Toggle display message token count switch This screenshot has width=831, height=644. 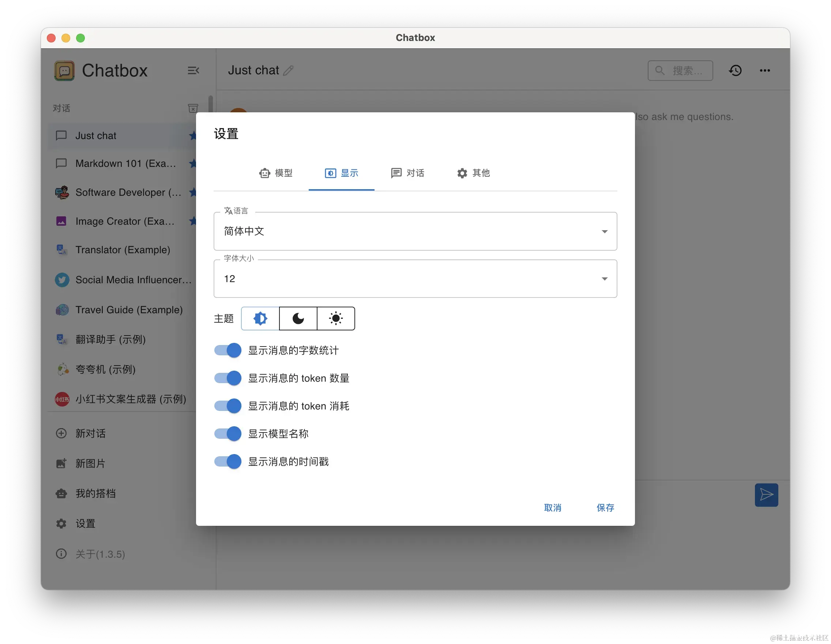click(x=227, y=377)
